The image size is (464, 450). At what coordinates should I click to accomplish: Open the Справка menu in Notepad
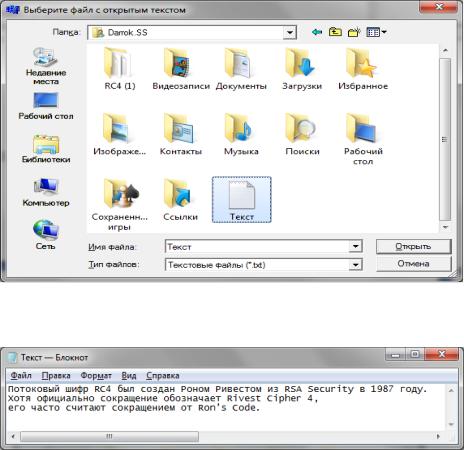click(x=163, y=376)
